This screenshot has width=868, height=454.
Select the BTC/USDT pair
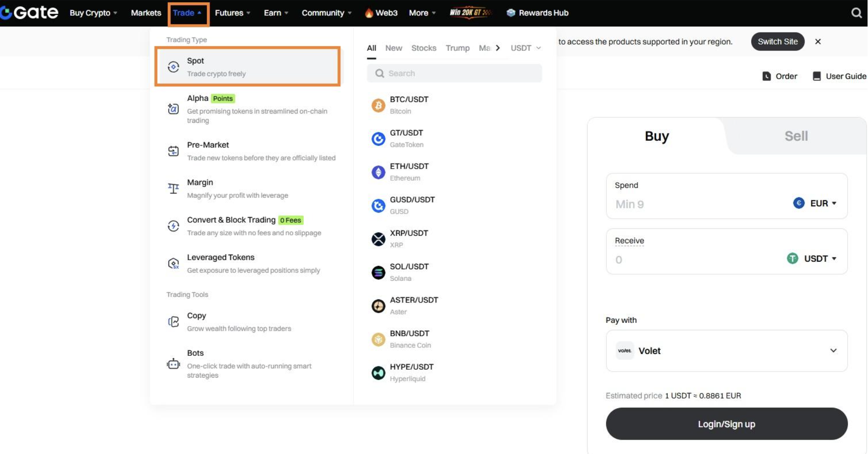coord(454,105)
